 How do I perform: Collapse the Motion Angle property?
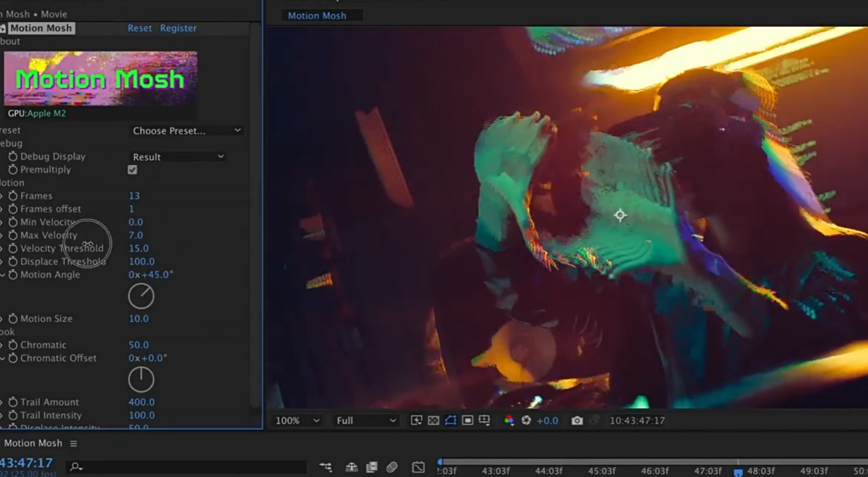(3, 275)
